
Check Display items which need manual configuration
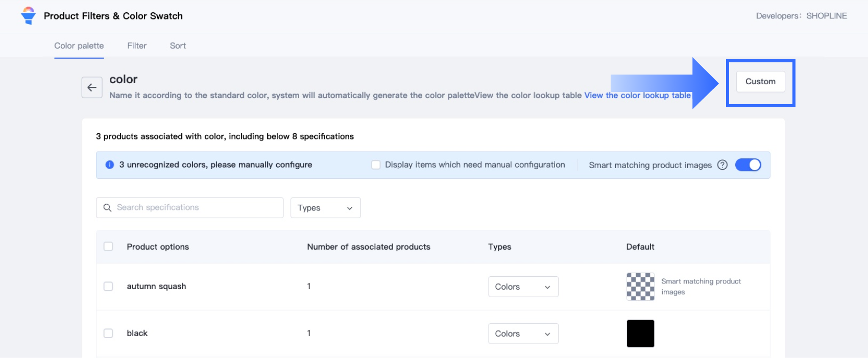point(376,165)
